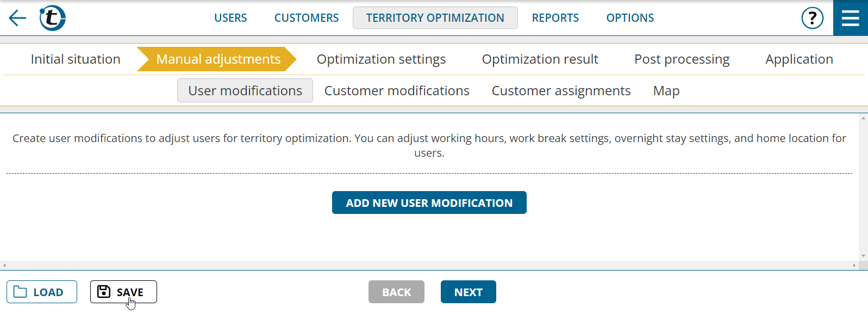868x313 pixels.
Task: Open the Users menu
Action: coord(230,18)
